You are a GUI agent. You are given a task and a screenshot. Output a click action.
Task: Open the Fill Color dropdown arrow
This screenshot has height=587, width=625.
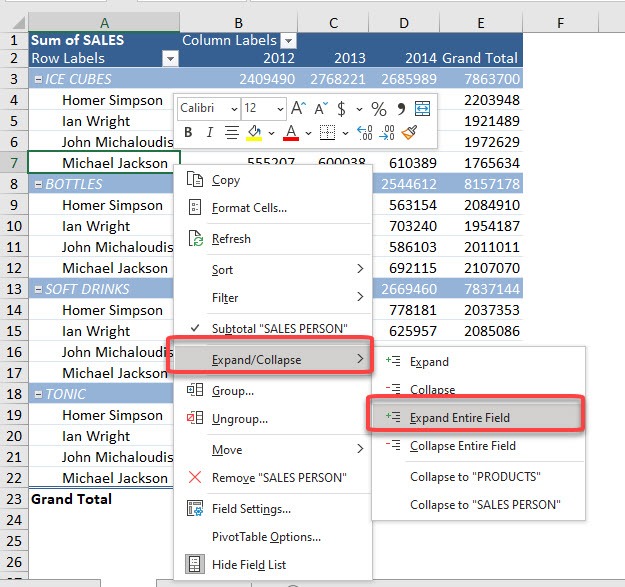271,133
